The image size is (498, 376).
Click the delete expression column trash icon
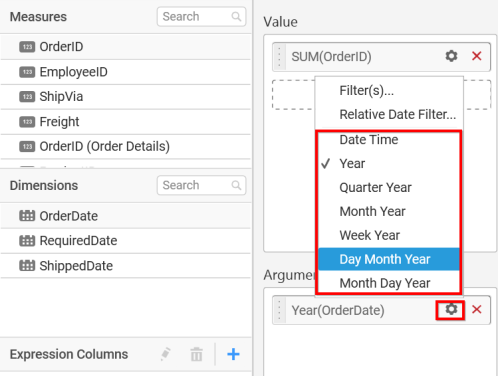pos(196,354)
